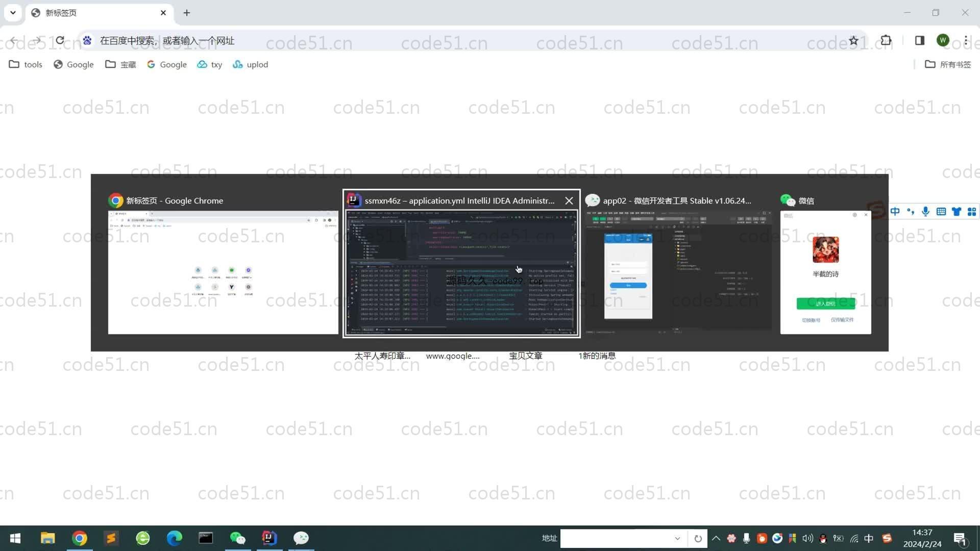Viewport: 980px width, 551px height.
Task: Click the taskbar 地址 address input
Action: click(x=615, y=538)
